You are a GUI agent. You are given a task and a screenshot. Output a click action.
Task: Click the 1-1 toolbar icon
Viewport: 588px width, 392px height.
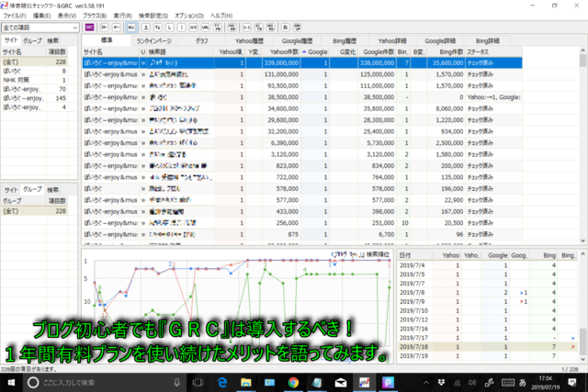[x=247, y=28]
